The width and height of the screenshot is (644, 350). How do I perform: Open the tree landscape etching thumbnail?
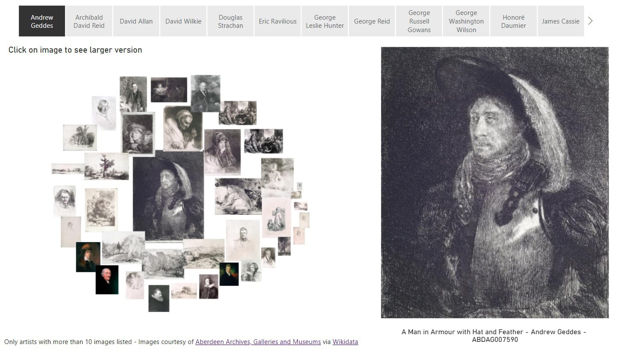(x=106, y=166)
